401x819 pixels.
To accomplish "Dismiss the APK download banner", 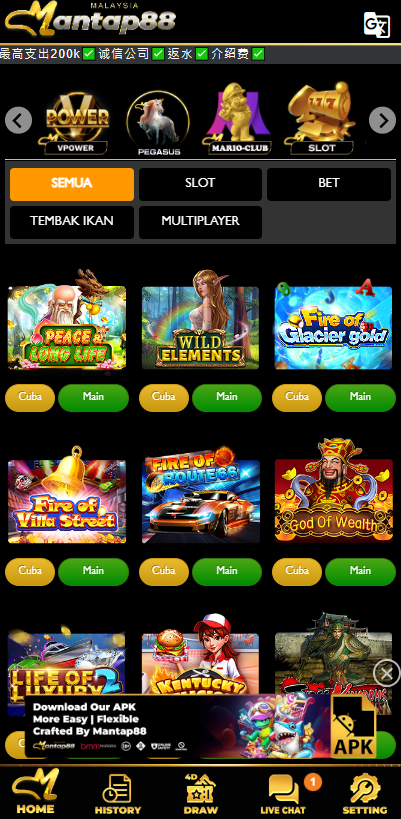I will (386, 673).
